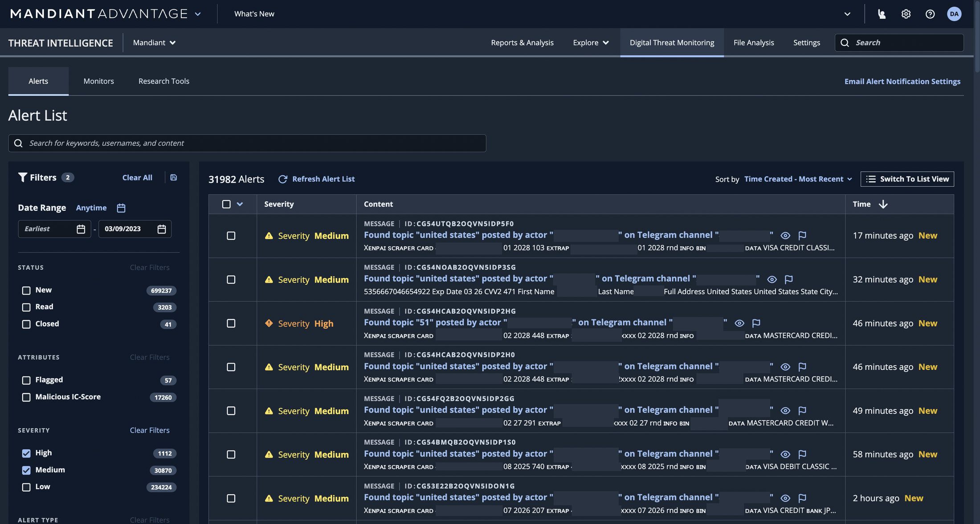Viewport: 980px width, 524px height.
Task: Enable the New status filter
Action: pyautogui.click(x=26, y=290)
